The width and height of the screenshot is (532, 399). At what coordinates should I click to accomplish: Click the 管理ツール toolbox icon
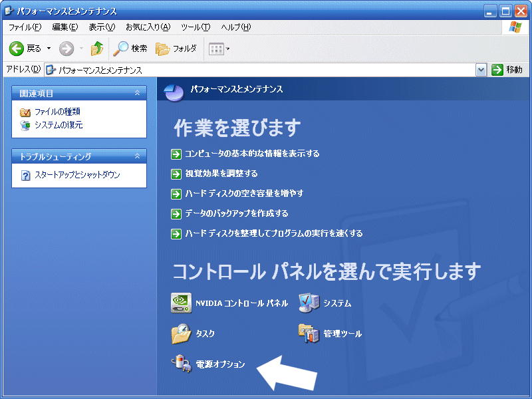click(309, 334)
